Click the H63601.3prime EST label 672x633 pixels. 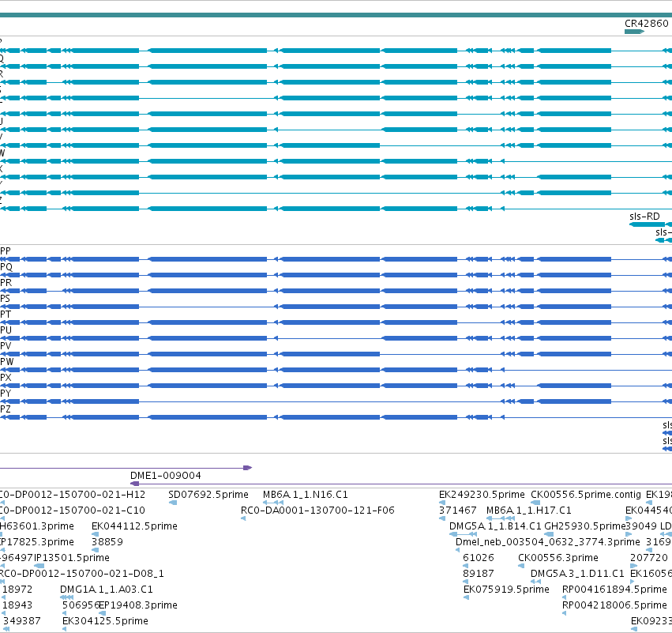click(x=37, y=526)
